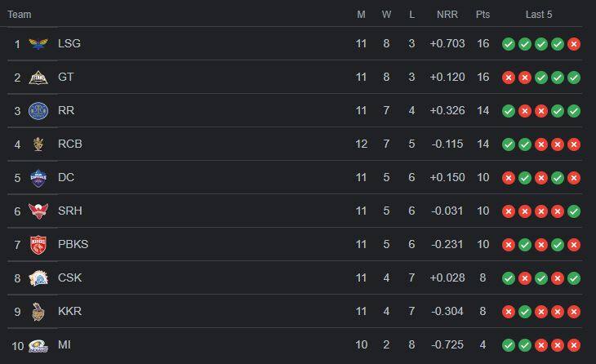The width and height of the screenshot is (596, 364).
Task: Click the RCB team logo
Action: click(x=38, y=144)
